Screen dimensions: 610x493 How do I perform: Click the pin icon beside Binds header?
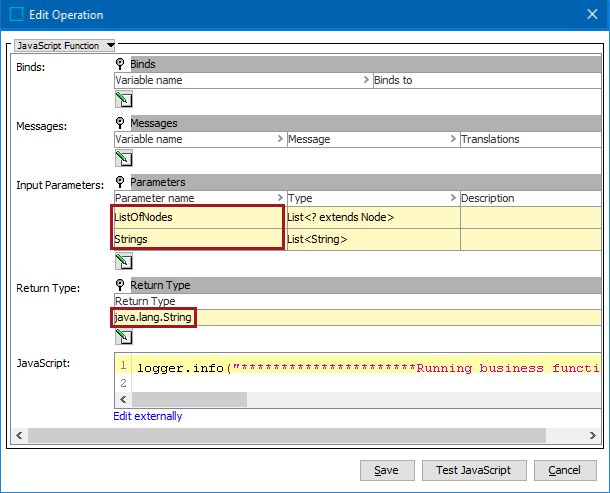point(120,64)
